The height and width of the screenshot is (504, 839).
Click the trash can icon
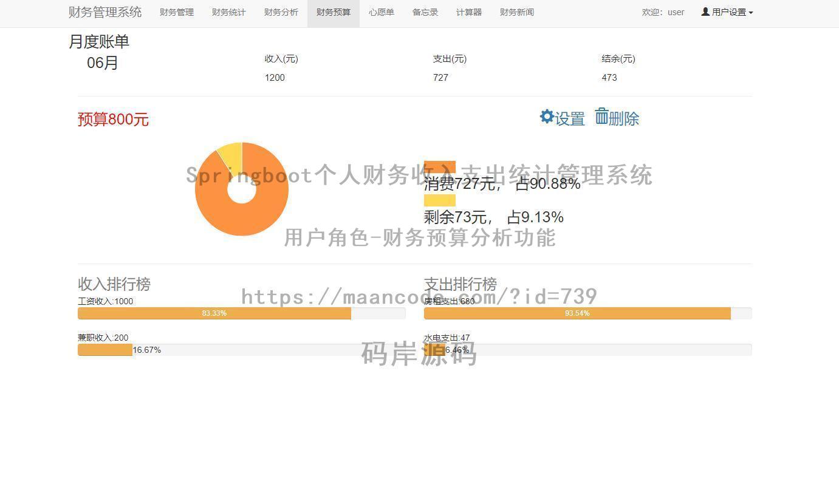(x=601, y=116)
